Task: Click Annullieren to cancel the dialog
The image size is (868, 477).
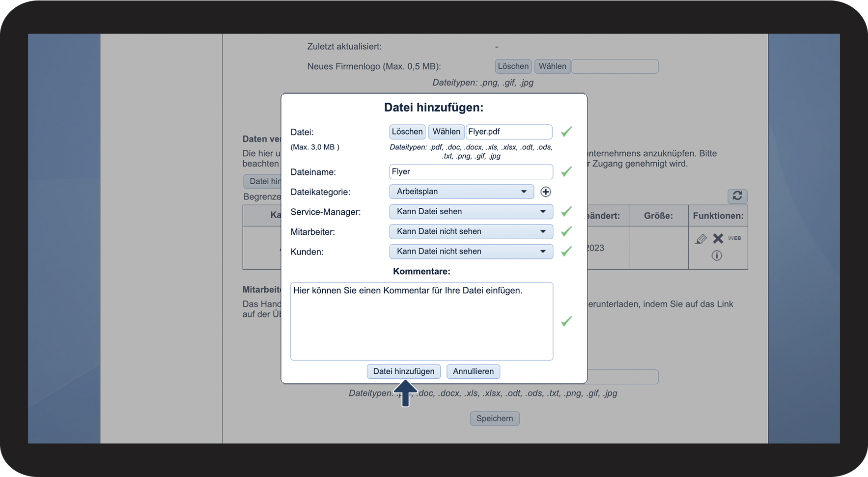Action: pos(473,371)
